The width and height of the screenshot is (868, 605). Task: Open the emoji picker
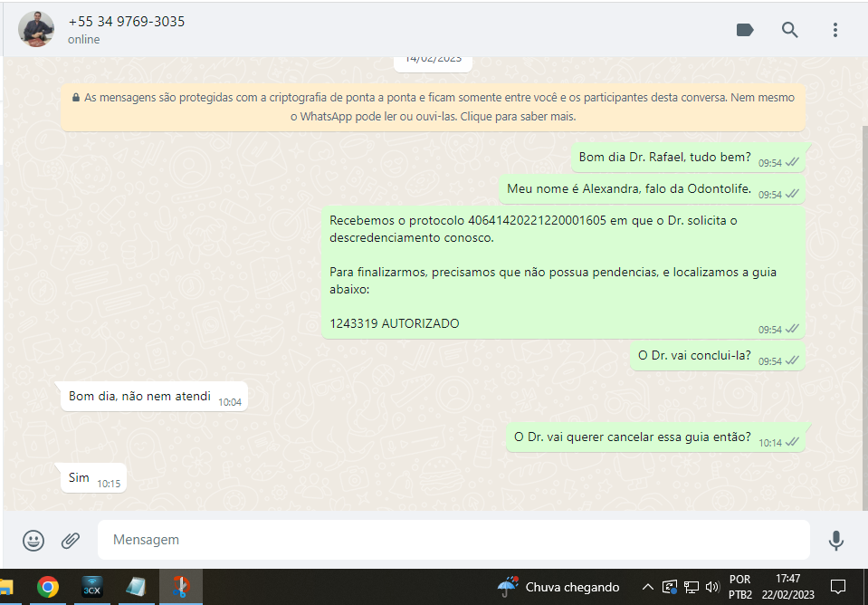33,541
